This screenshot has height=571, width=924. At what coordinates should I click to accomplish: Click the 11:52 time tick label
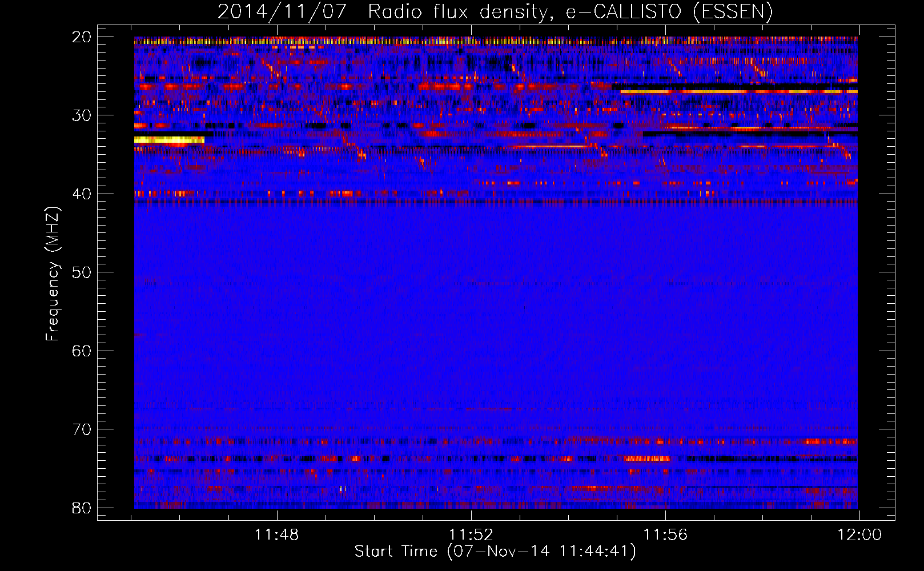(x=471, y=535)
